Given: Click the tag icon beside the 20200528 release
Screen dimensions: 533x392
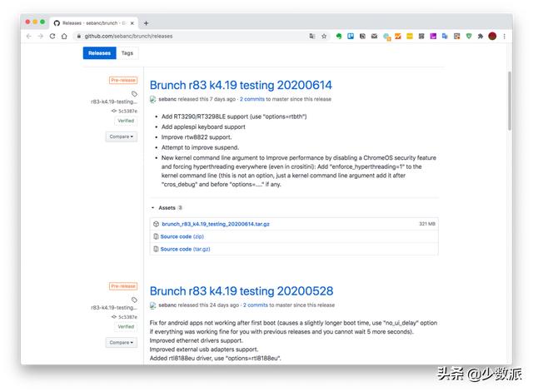Looking at the screenshot, I should [x=134, y=300].
